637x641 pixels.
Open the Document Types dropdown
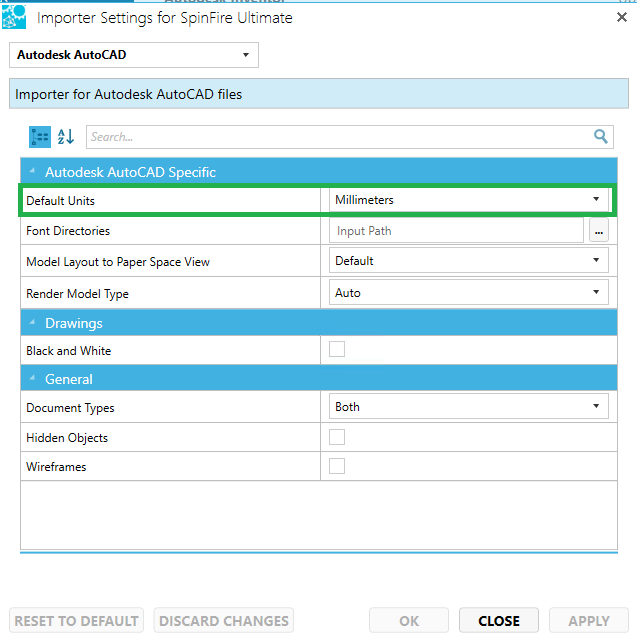click(468, 407)
